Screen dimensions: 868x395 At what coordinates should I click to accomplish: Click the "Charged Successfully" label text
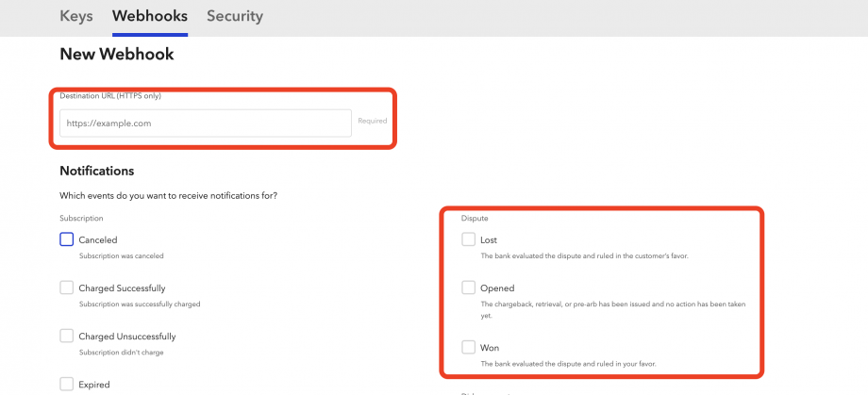[x=122, y=288]
